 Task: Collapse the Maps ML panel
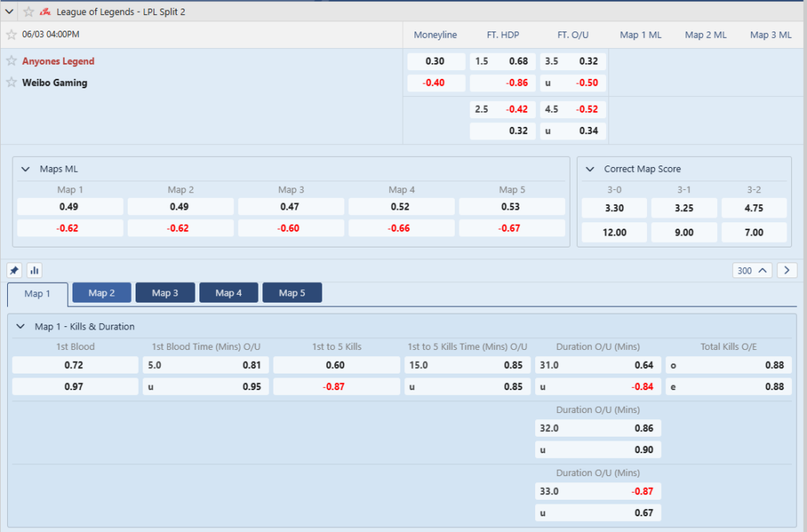tap(25, 169)
